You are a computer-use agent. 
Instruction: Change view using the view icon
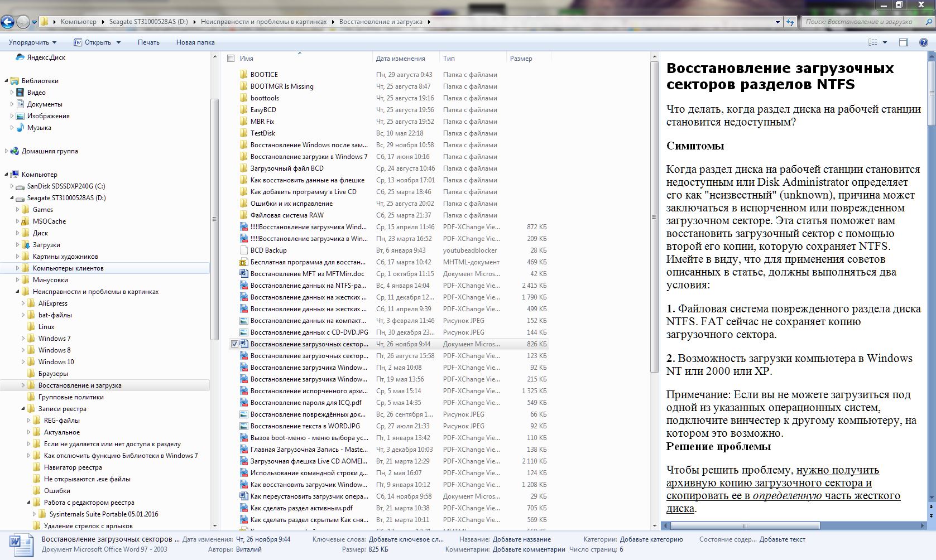[873, 42]
